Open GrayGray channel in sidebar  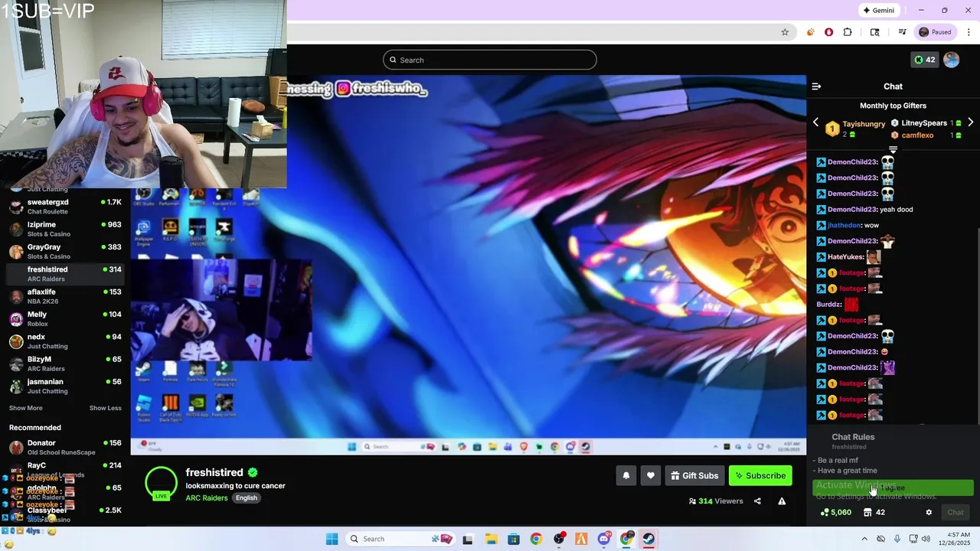tap(65, 251)
